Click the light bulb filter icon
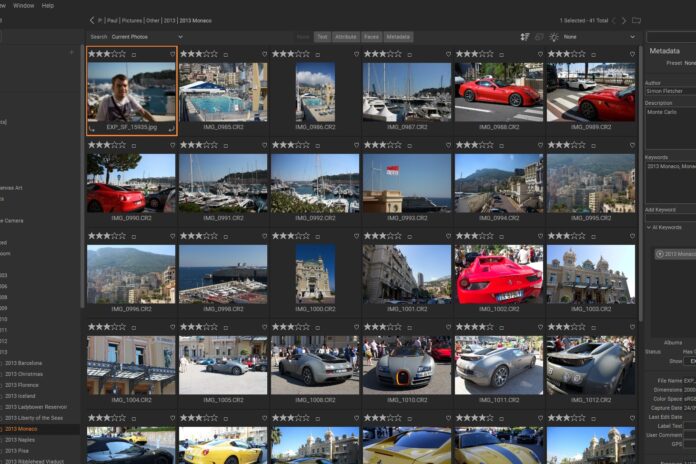The width and height of the screenshot is (696, 464). pos(554,37)
